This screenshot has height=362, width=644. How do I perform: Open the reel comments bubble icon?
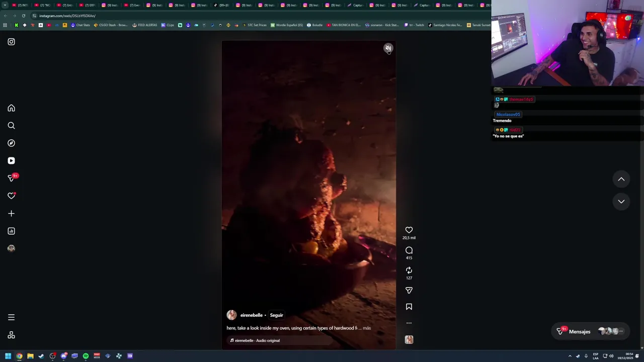[x=409, y=250]
